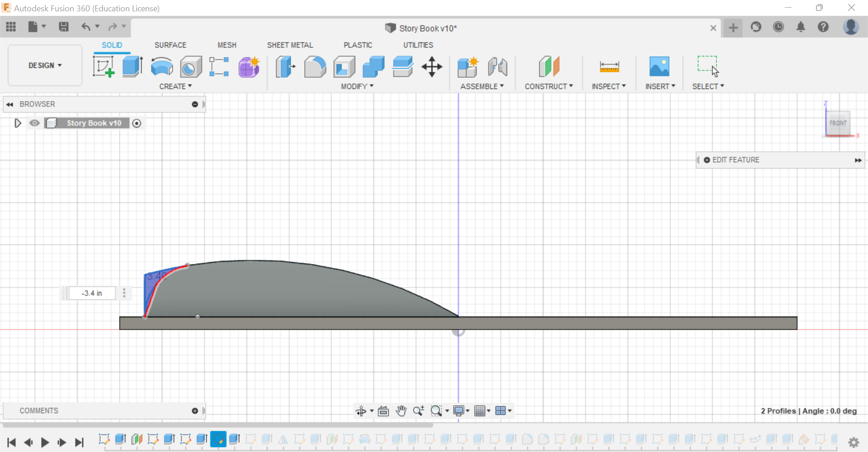The width and height of the screenshot is (868, 452).
Task: Open the job status clock icon
Action: [778, 27]
